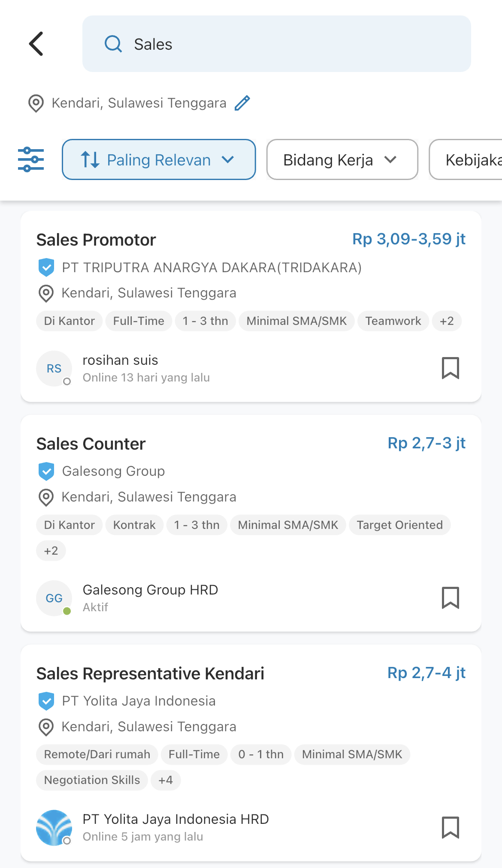The width and height of the screenshot is (502, 868).
Task: Click the location pin beside Kendari header
Action: (36, 103)
